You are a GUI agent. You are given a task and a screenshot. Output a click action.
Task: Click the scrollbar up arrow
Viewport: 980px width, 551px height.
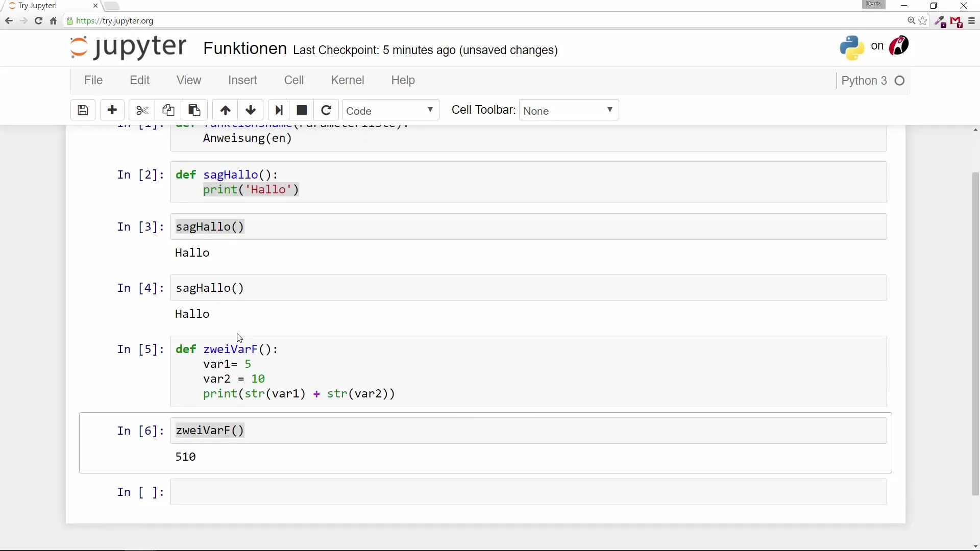pos(975,130)
